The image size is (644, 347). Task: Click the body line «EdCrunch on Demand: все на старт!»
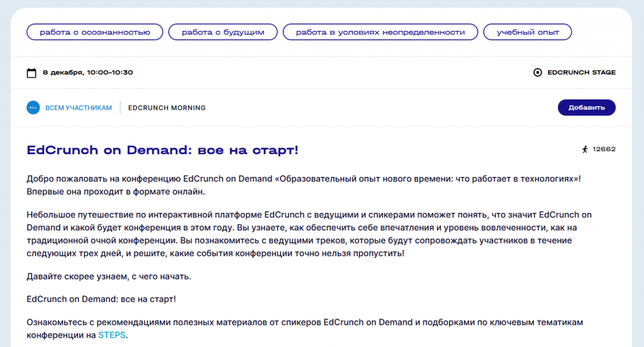click(x=101, y=299)
